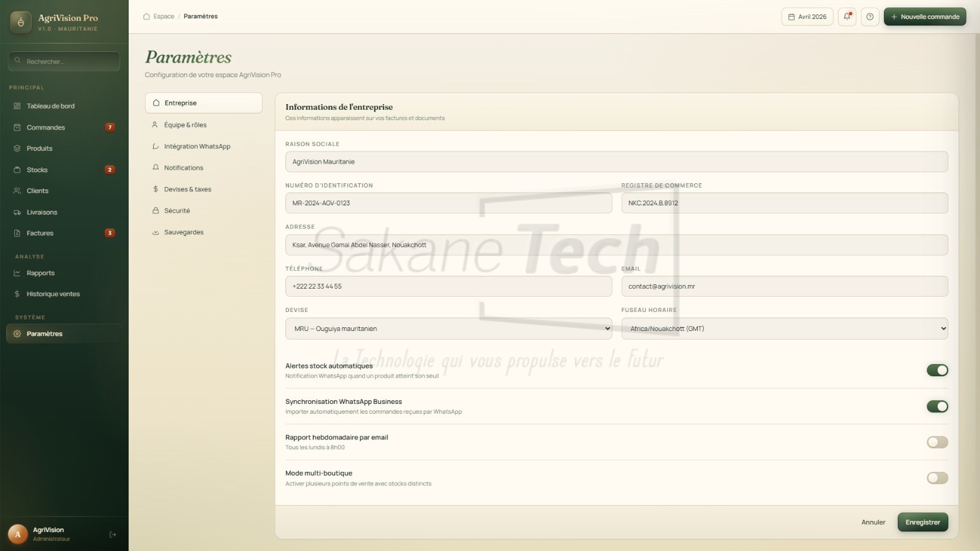
Task: Open the Avril 2026 date selector
Action: pos(807,17)
